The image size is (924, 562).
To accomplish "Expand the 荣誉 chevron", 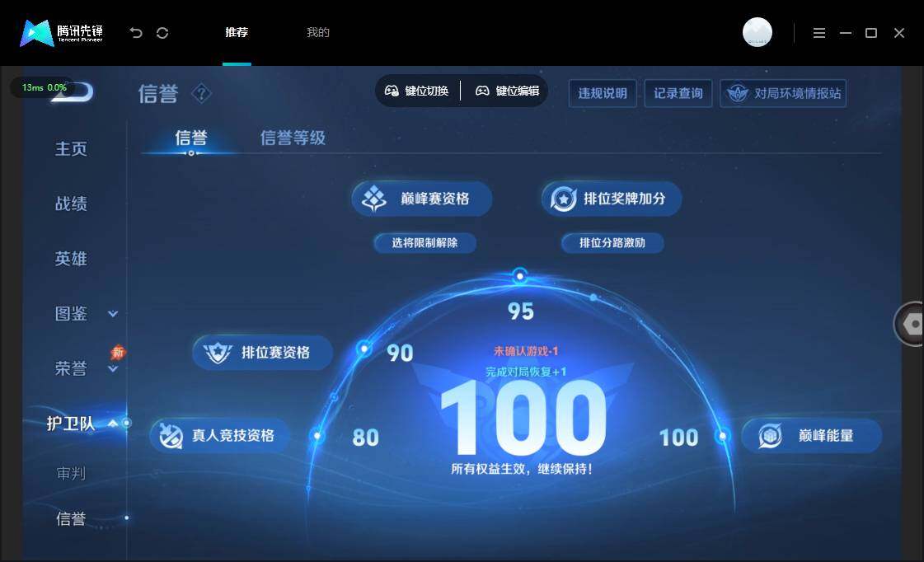I will 113,369.
